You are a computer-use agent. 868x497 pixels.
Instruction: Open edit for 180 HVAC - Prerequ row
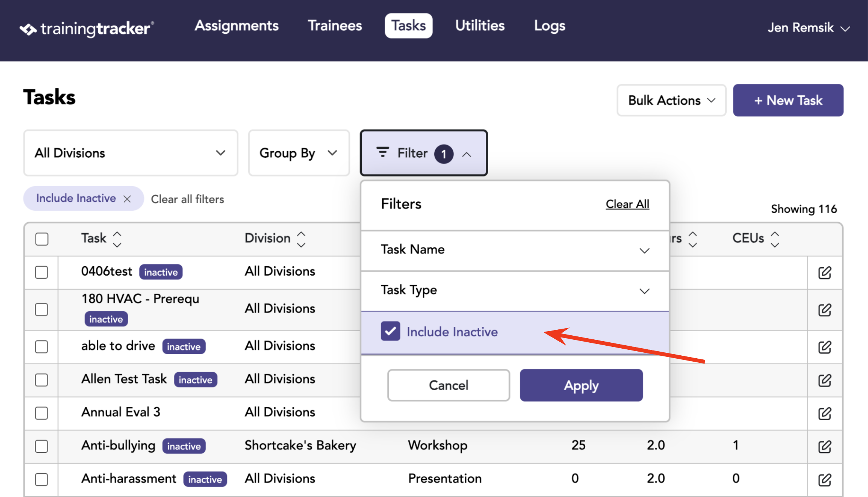click(x=825, y=310)
